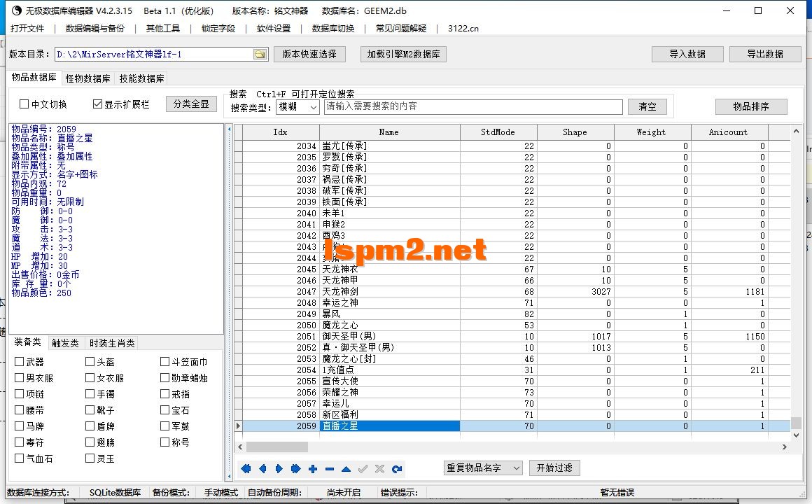Click horizontal scrollbar thumb of grid
The height and width of the screenshot is (504, 812).
click(277, 447)
